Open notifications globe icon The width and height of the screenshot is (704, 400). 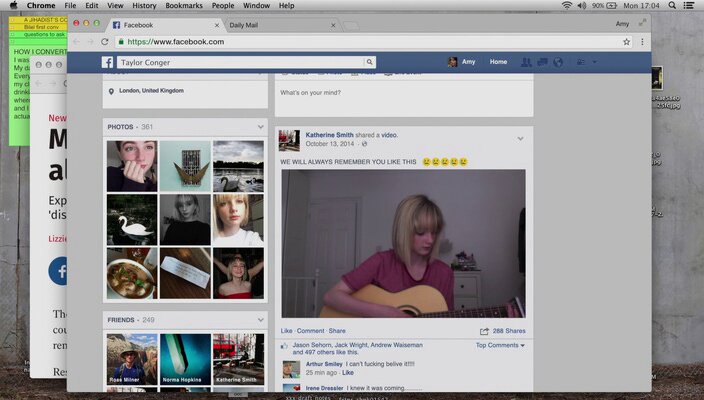[558, 62]
